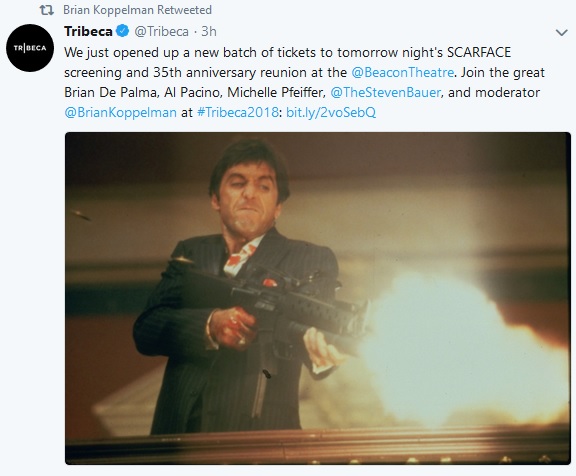Click the #Tribeca2018 hashtag

pyautogui.click(x=238, y=112)
